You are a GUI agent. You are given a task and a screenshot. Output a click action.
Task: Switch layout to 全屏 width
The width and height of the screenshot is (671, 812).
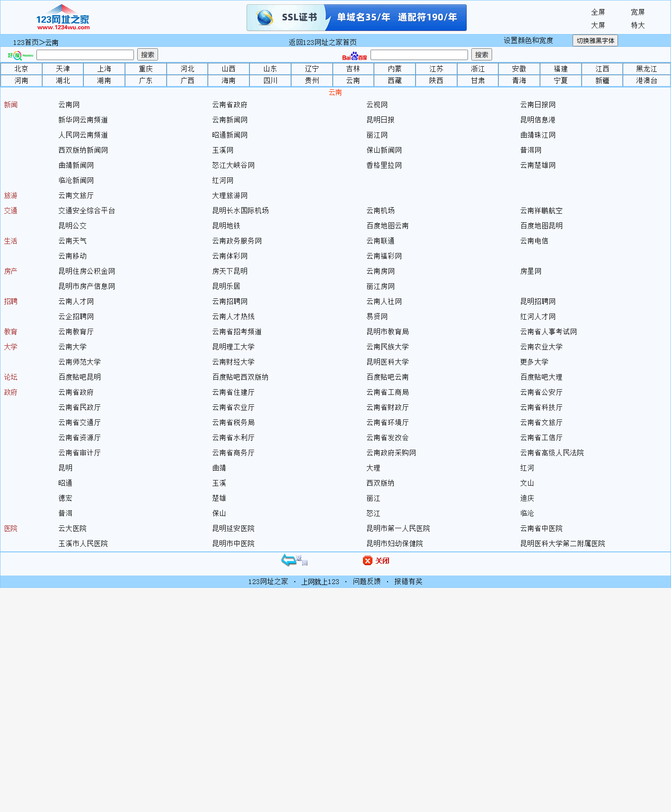598,12
